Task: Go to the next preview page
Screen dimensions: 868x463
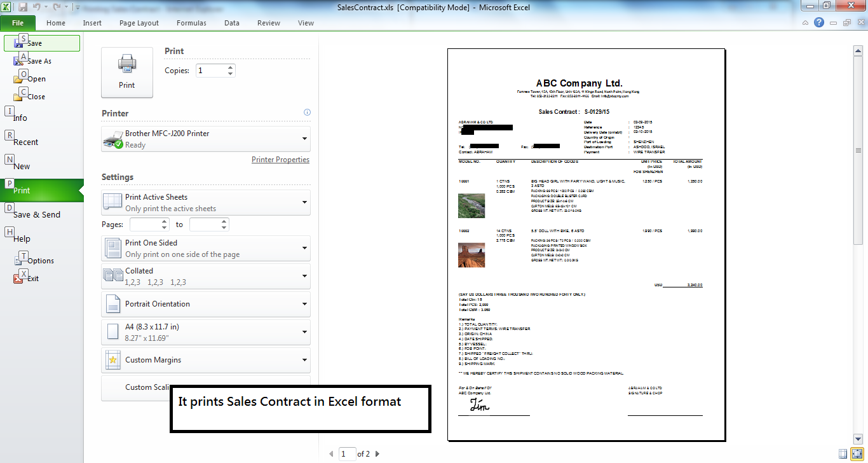Action: pyautogui.click(x=377, y=454)
